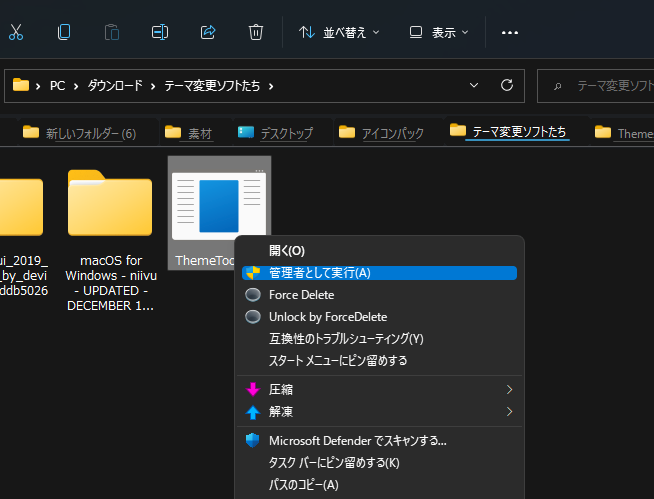
Task: Click the Delete trash can icon
Action: click(x=256, y=32)
